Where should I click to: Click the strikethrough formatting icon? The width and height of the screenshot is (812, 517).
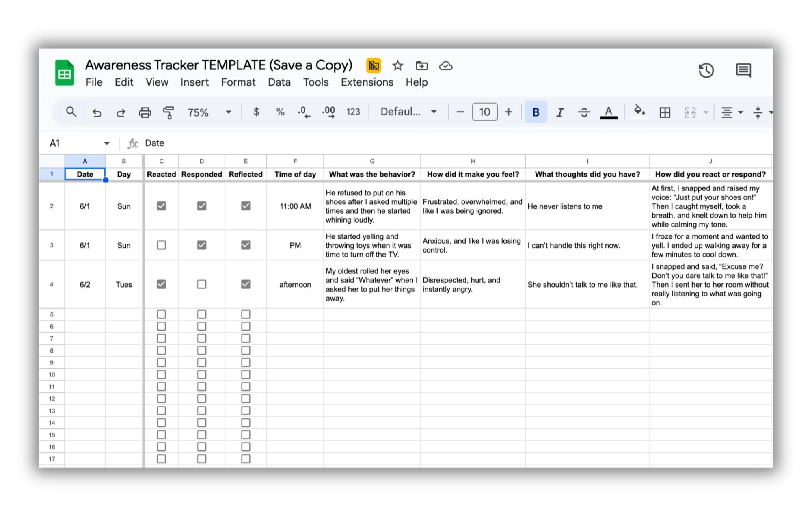pyautogui.click(x=584, y=112)
